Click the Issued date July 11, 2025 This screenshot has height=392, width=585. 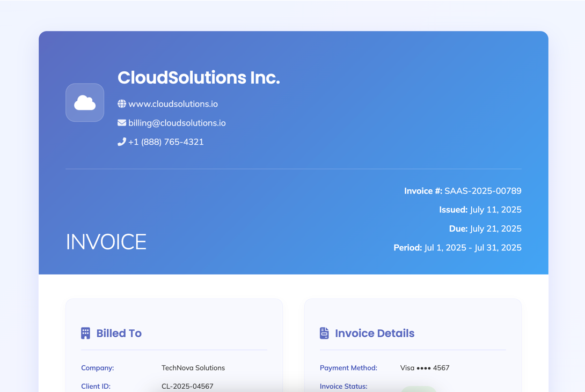click(x=495, y=210)
